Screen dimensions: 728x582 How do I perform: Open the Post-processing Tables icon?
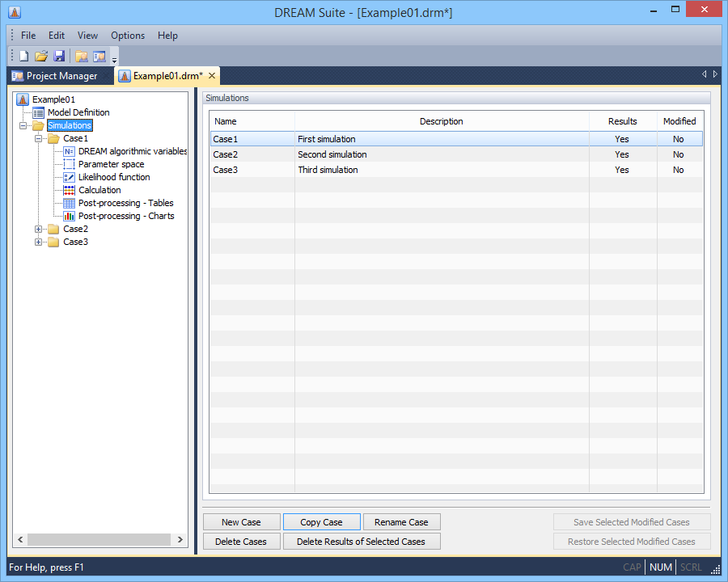click(x=70, y=203)
